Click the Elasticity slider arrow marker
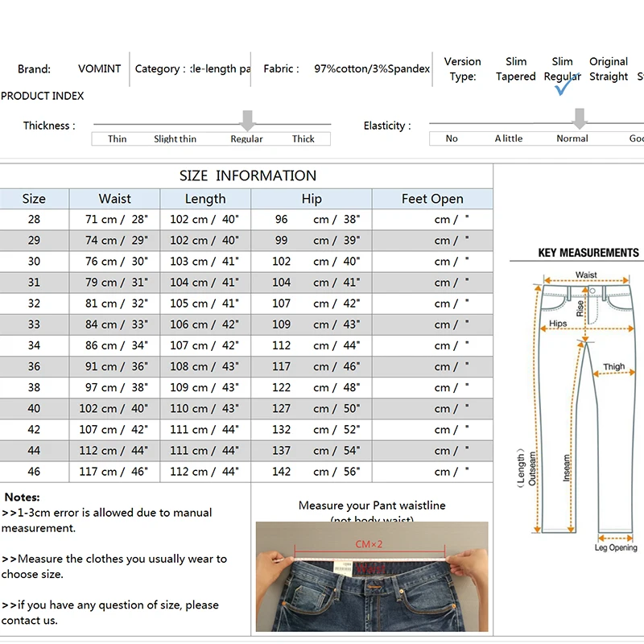This screenshot has height=644, width=644. [579, 118]
